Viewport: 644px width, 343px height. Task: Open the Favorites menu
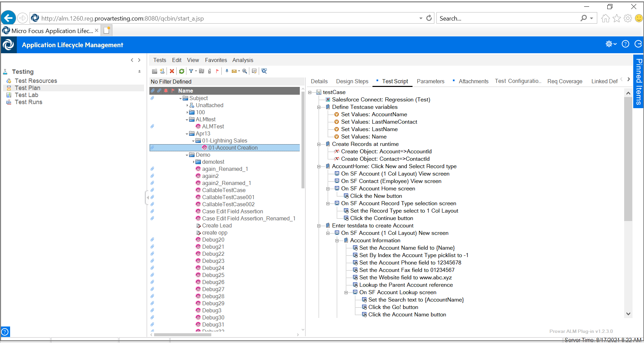[216, 60]
